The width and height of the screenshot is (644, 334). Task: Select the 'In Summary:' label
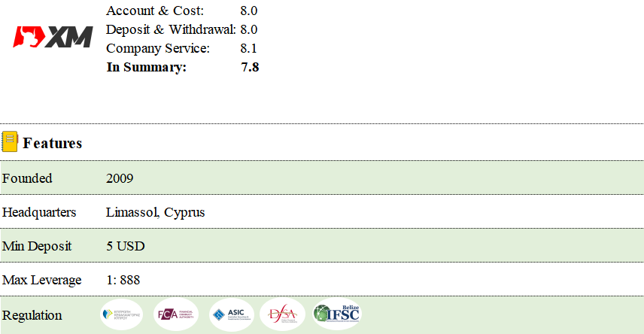146,67
